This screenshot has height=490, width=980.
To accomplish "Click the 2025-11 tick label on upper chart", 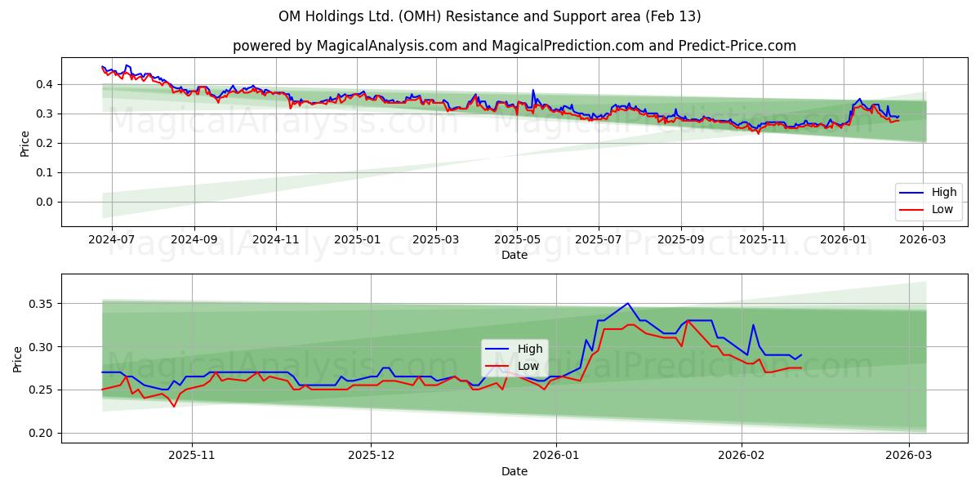I will pyautogui.click(x=763, y=240).
